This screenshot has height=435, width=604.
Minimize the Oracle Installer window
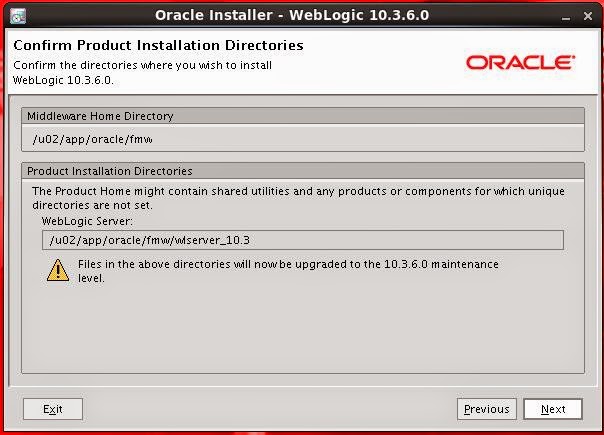click(x=566, y=17)
